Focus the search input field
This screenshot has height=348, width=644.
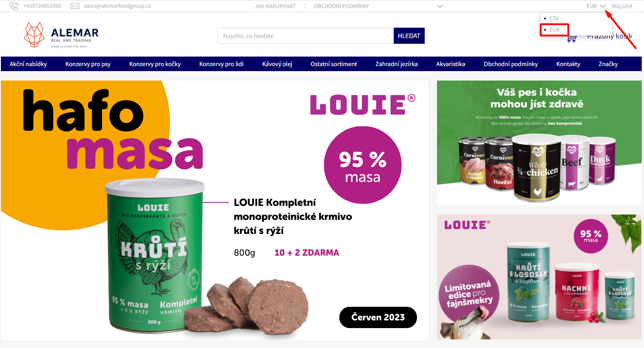click(306, 36)
